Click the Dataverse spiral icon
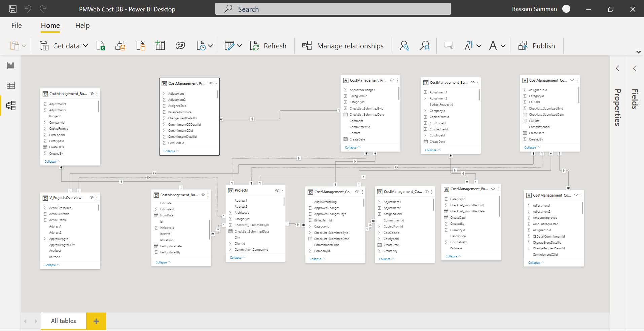 (x=180, y=45)
